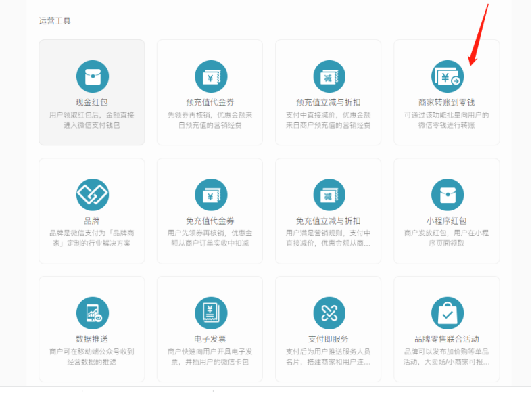
Task: Click the 预充值代金券 voucher icon
Action: tap(211, 76)
